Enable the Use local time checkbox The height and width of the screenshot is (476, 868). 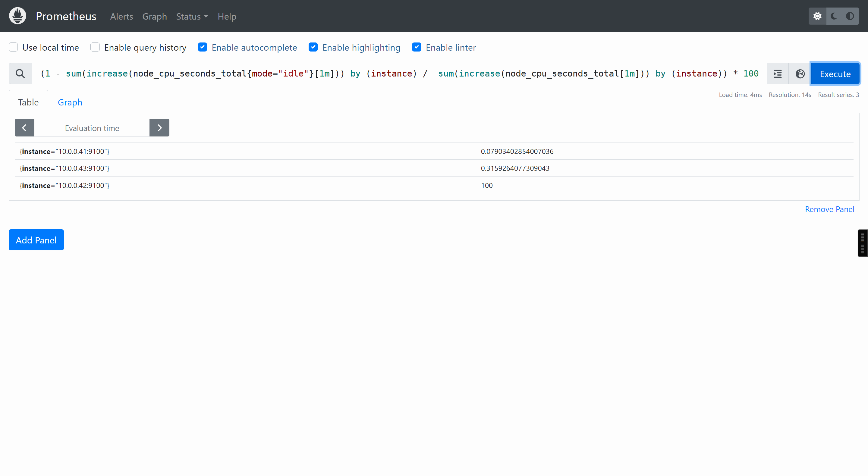pos(14,47)
